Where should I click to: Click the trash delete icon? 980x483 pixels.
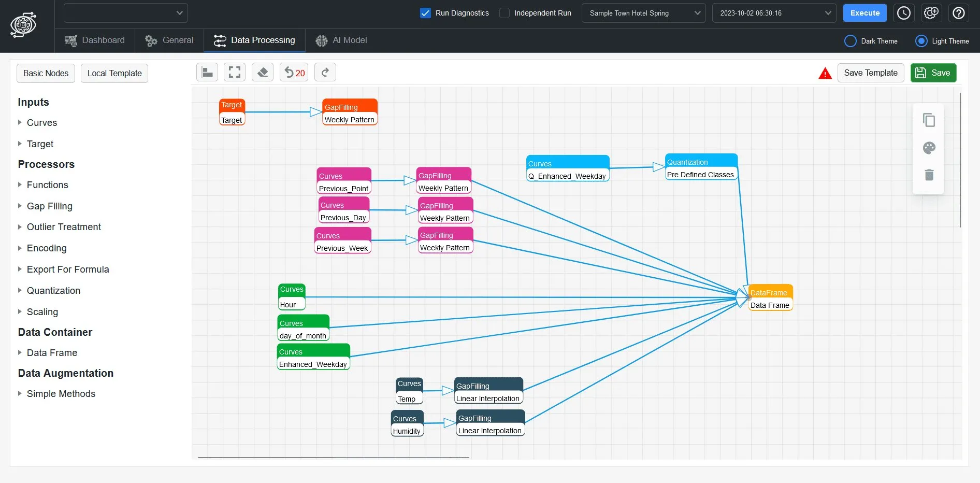point(929,175)
